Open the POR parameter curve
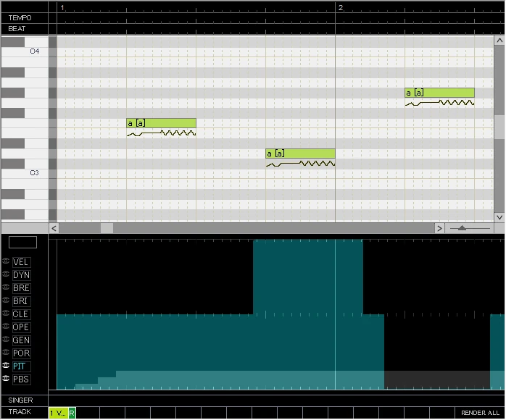The image size is (506, 420). [21, 353]
